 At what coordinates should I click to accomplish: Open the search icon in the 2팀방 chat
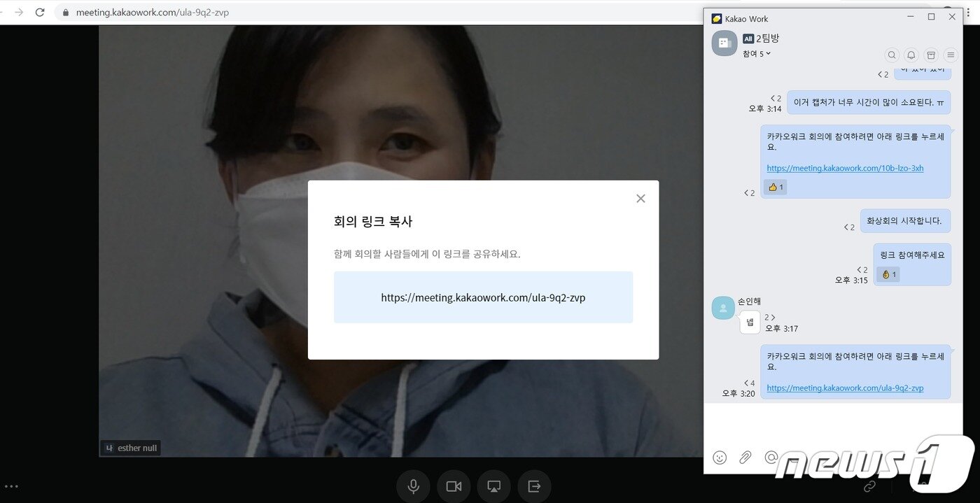click(892, 55)
